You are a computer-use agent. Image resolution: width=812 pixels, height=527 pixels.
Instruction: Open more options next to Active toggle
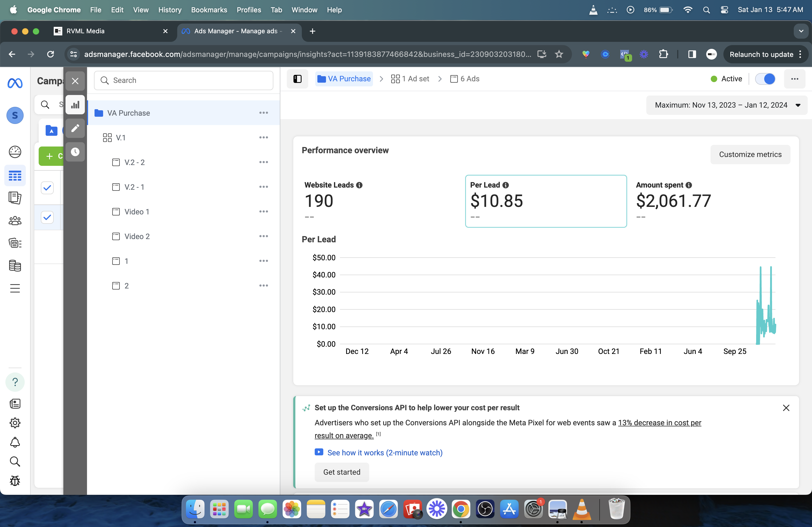(x=795, y=79)
